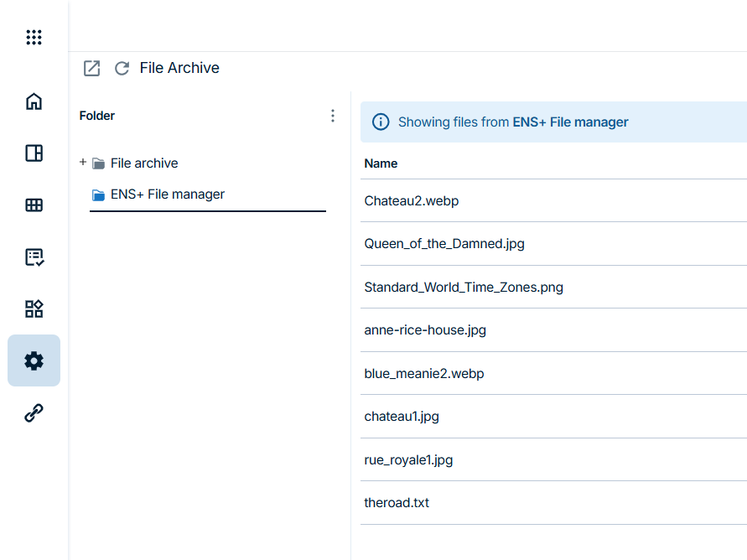
Task: Expand the File archive folder tree
Action: [x=83, y=162]
